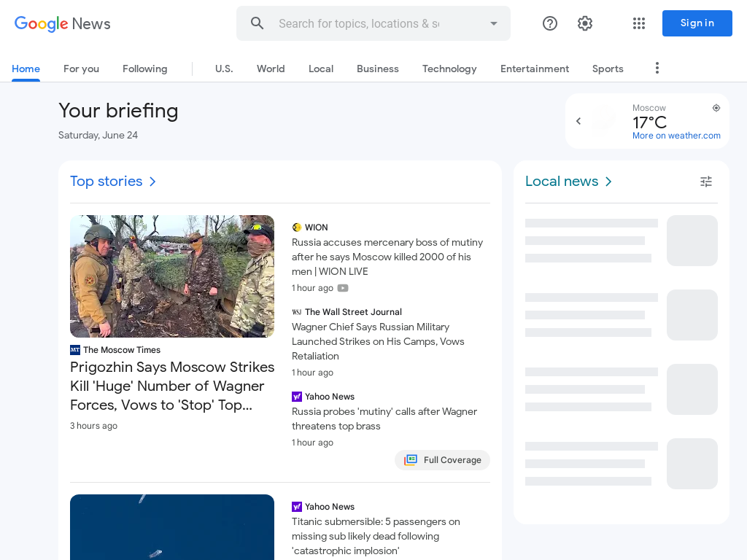This screenshot has width=747, height=560.
Task: Click the chevron next to Top stories
Action: coord(152,182)
